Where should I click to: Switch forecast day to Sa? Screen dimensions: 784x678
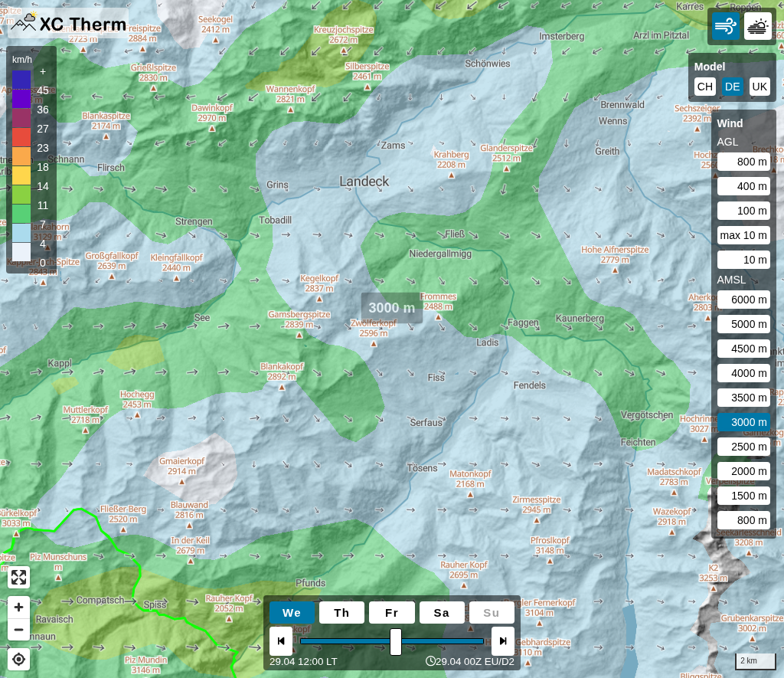pos(442,613)
